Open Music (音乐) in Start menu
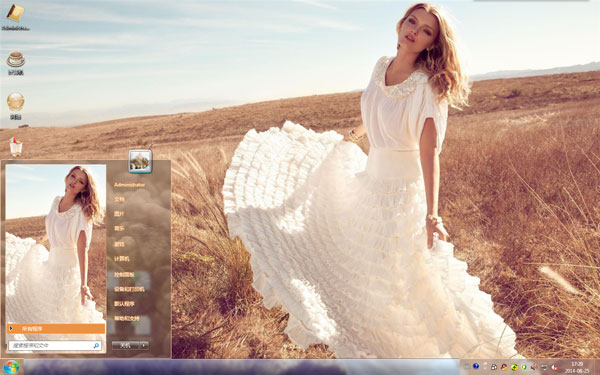Viewport: 600px width, 375px height. point(119,228)
